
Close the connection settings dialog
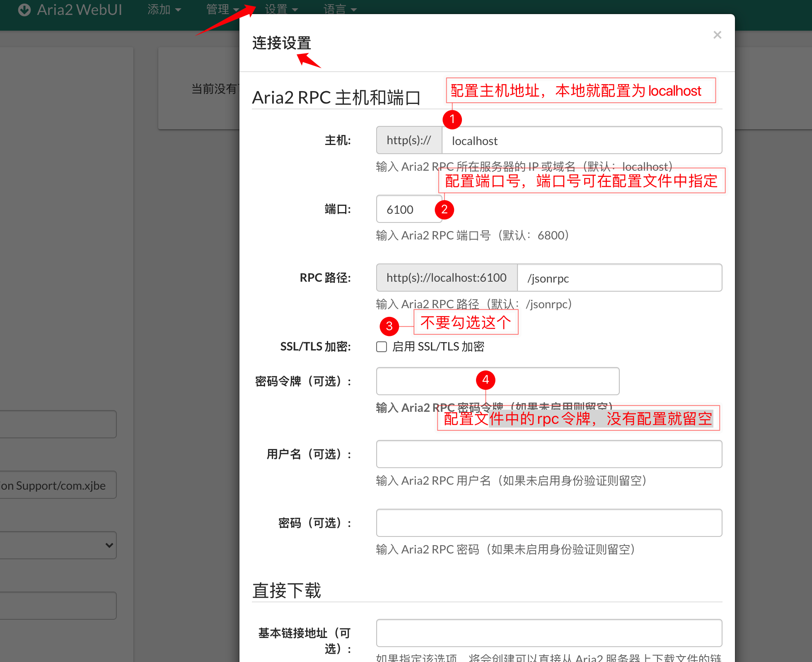click(717, 35)
